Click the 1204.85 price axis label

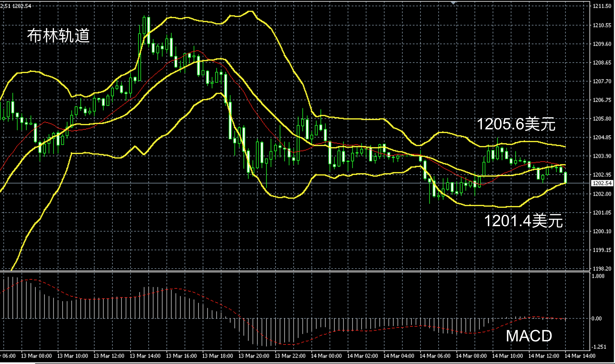[602, 138]
